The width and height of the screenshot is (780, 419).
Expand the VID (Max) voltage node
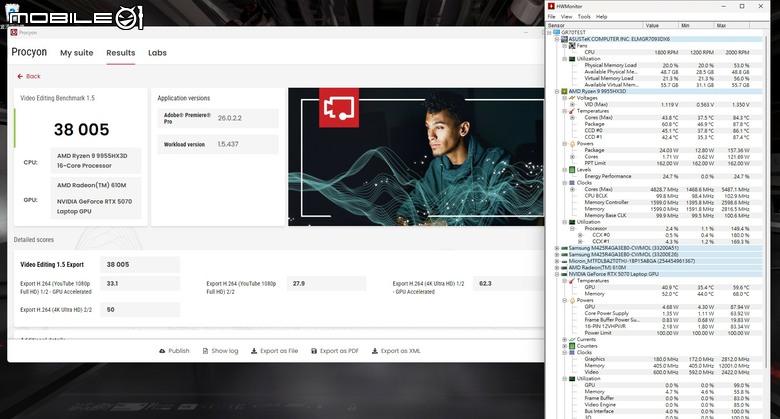click(573, 105)
